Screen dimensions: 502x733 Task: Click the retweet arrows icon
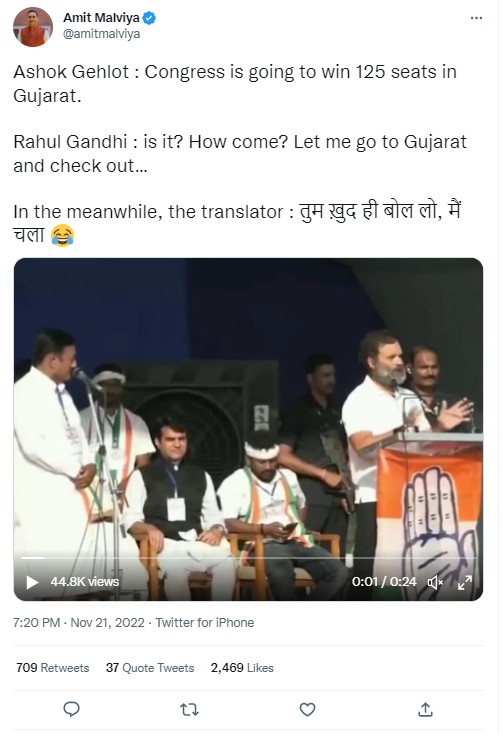(189, 710)
